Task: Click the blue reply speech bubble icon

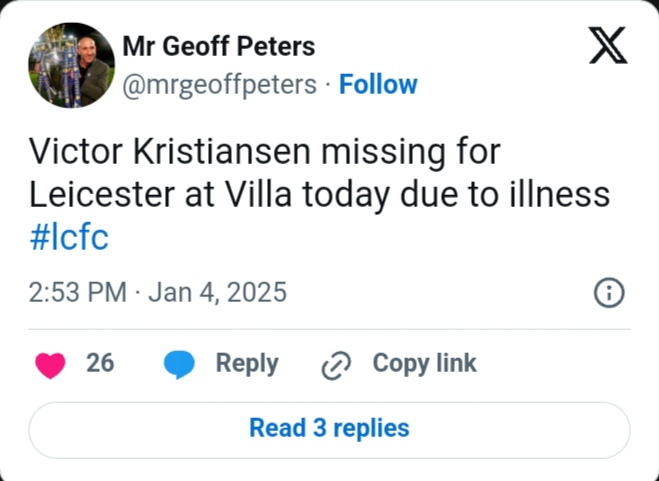Action: click(179, 364)
